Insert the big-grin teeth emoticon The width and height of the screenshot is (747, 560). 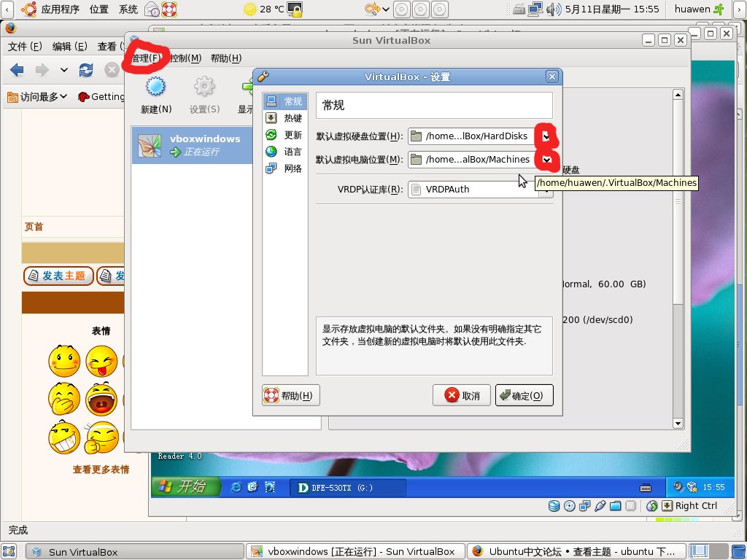(64, 437)
